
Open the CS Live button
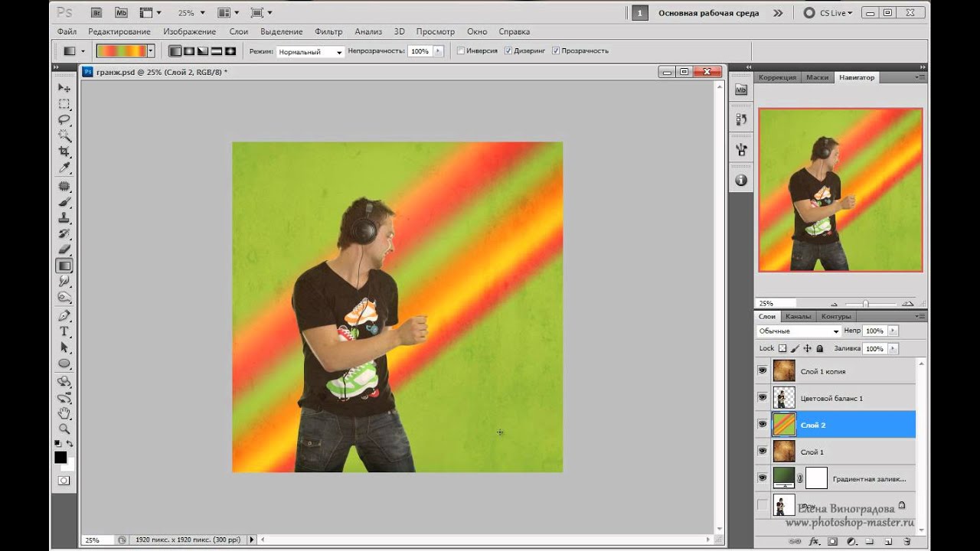828,13
